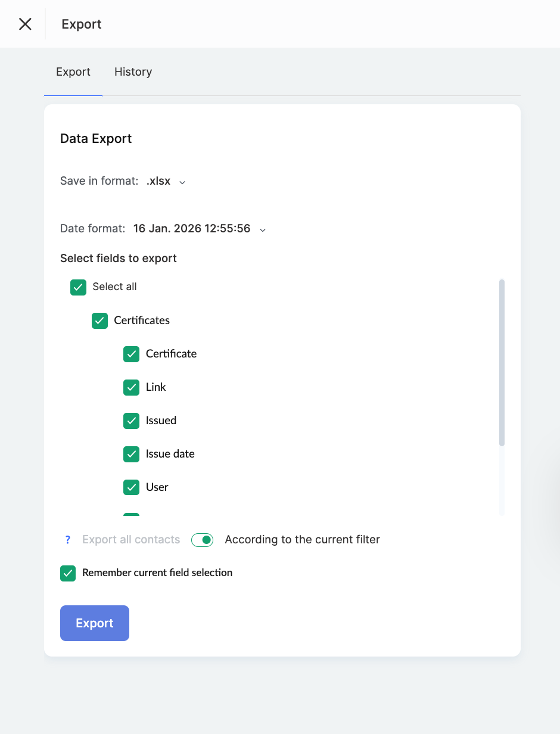Select the Export tab
560x734 pixels.
pos(73,72)
